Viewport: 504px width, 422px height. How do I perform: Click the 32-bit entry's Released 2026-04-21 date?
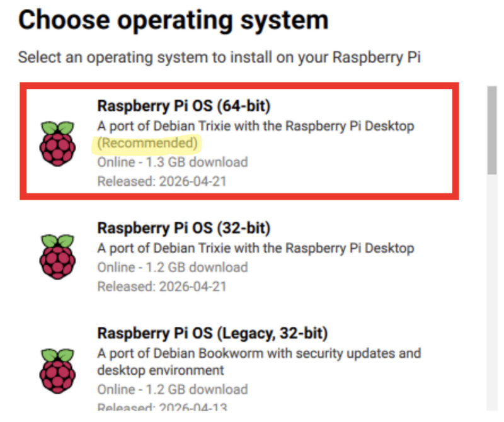[162, 287]
